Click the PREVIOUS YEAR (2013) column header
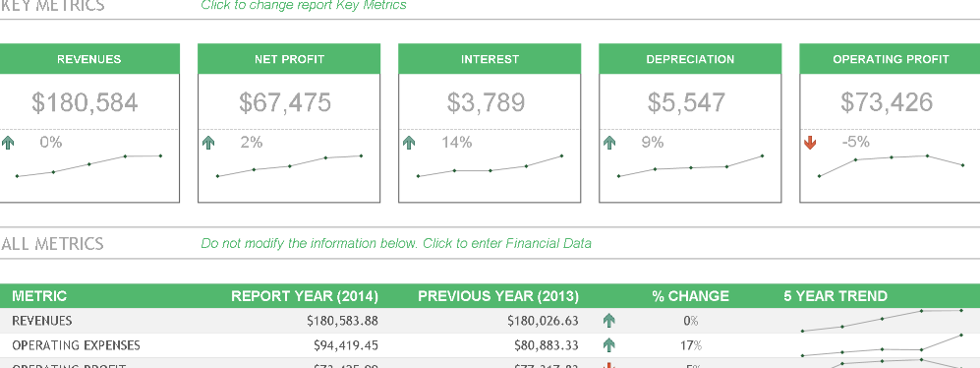This screenshot has height=368, width=980. (x=498, y=296)
